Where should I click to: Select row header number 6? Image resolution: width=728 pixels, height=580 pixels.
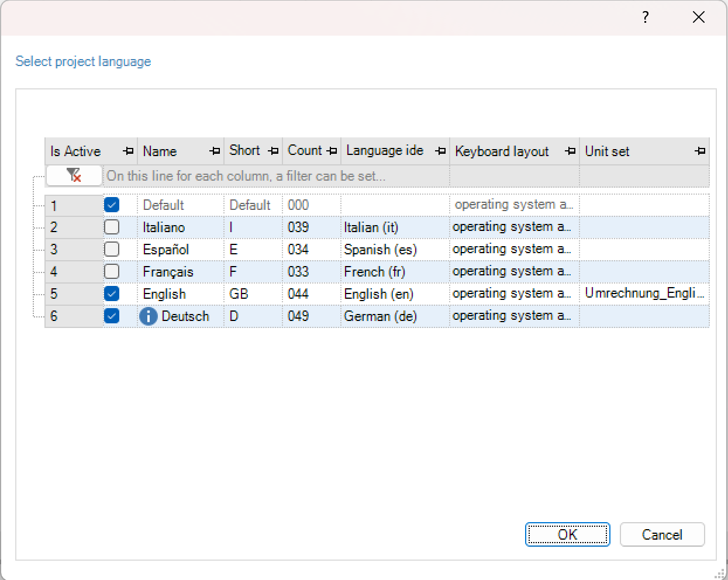[x=74, y=316]
